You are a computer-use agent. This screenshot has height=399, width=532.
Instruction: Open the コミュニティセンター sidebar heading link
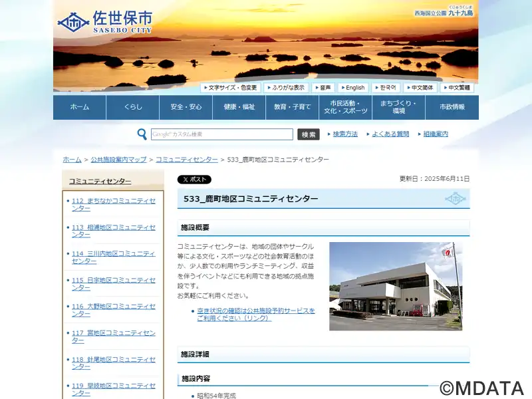tap(100, 181)
